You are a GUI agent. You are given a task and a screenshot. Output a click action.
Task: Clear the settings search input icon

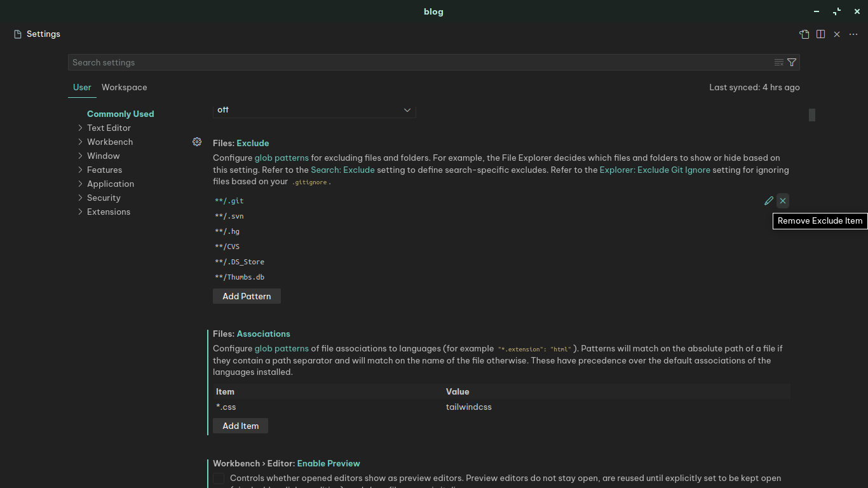(x=779, y=62)
